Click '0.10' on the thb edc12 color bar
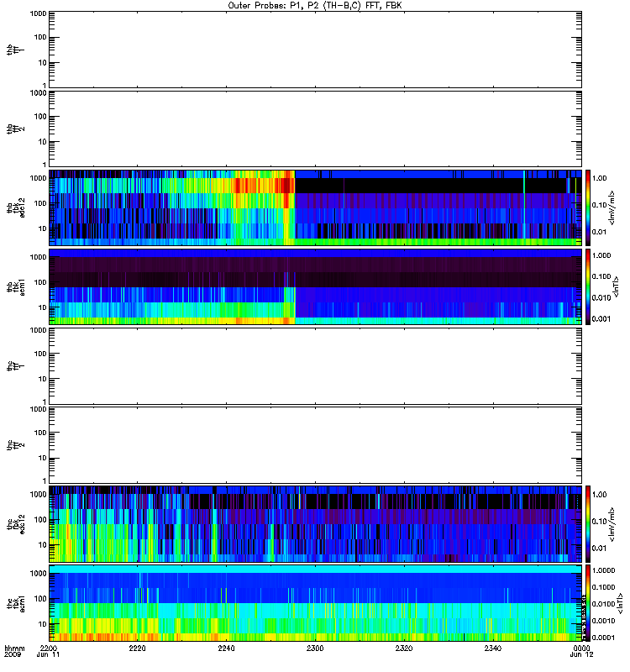This screenshot has width=630, height=672. (x=600, y=205)
